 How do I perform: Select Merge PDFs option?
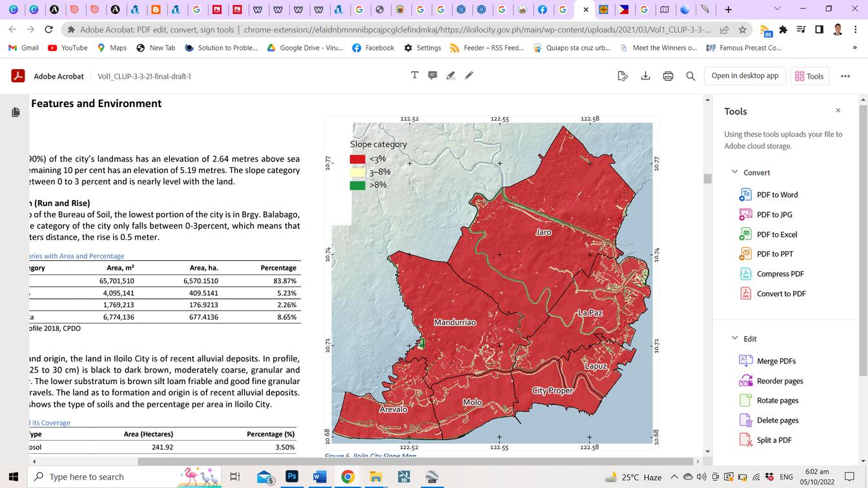[x=776, y=361]
